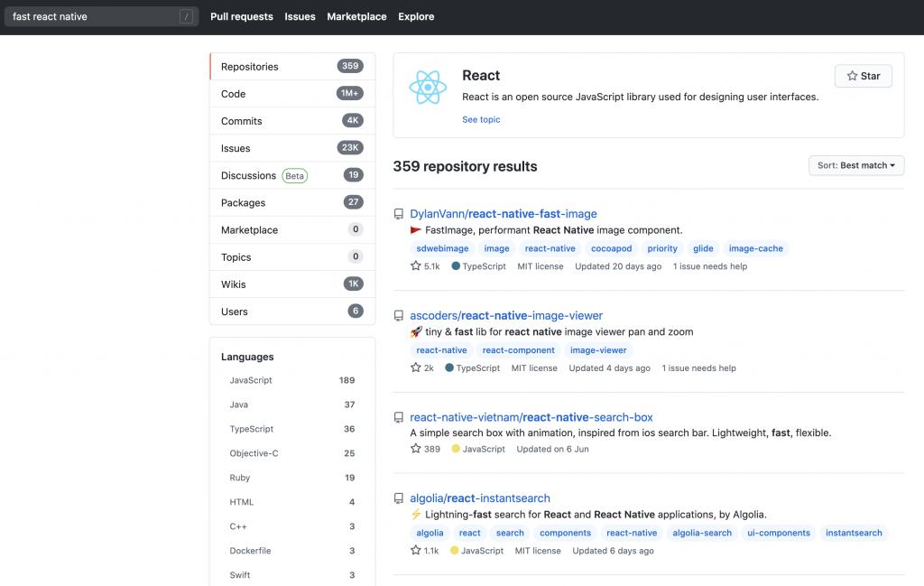Screen dimensions: 924x586
Task: Select Wikis results filter
Action: 292,284
